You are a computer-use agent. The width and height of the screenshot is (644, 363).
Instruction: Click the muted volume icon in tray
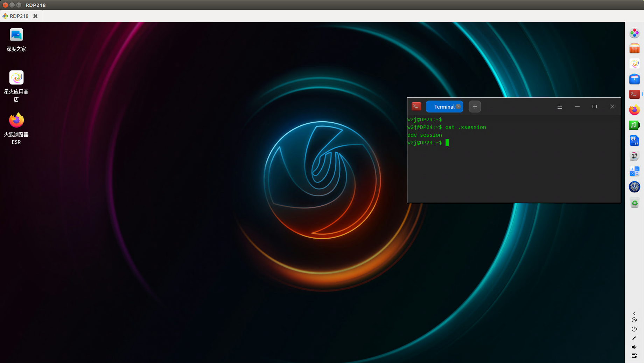(634, 347)
